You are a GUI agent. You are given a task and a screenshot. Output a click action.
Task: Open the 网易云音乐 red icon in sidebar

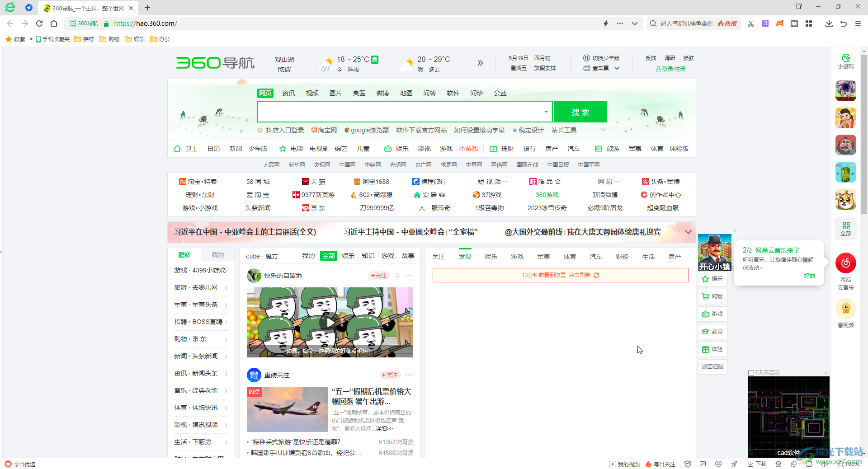[846, 263]
